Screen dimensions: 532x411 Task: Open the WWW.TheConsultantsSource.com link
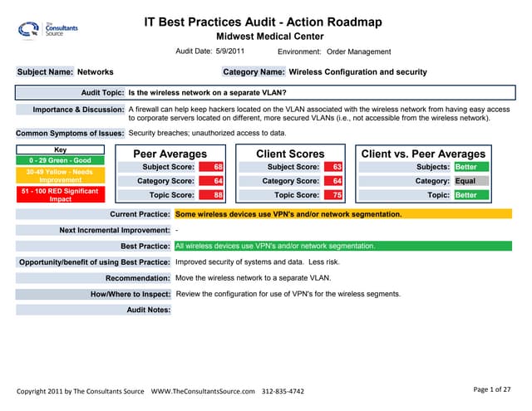pyautogui.click(x=202, y=390)
